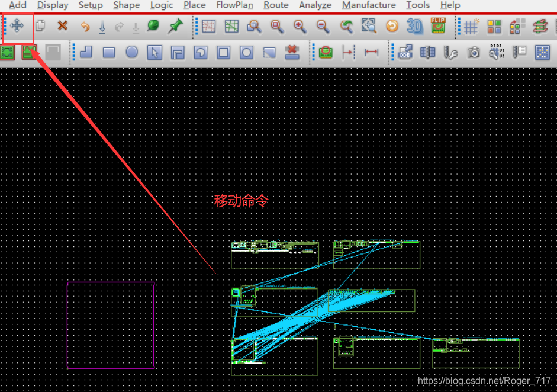Click the camera snapshot icon

coord(474,53)
